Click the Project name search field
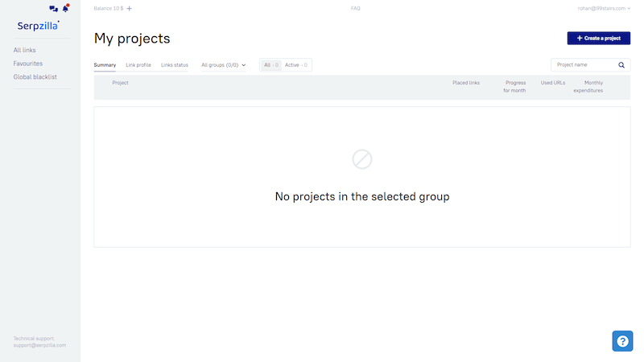 (584, 65)
